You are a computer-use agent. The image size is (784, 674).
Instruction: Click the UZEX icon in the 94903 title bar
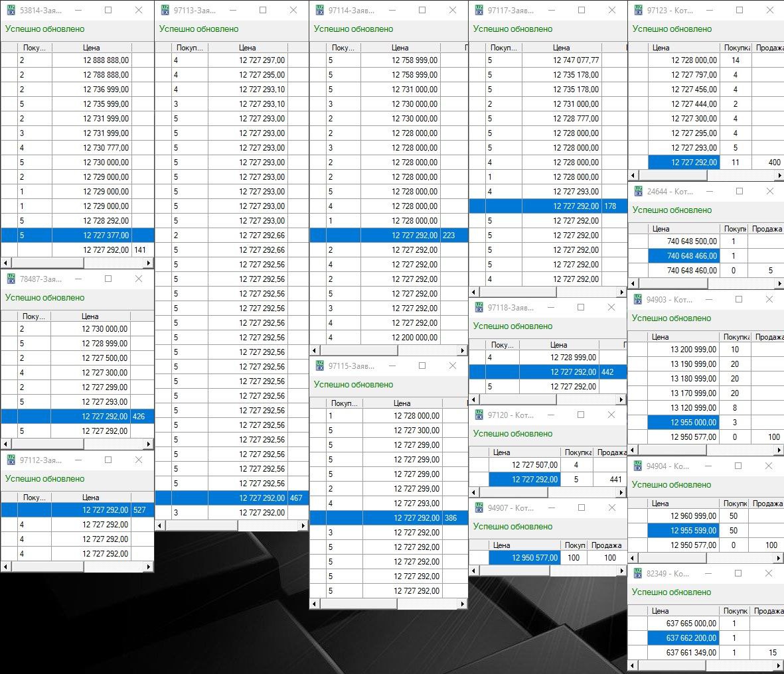coord(638,300)
